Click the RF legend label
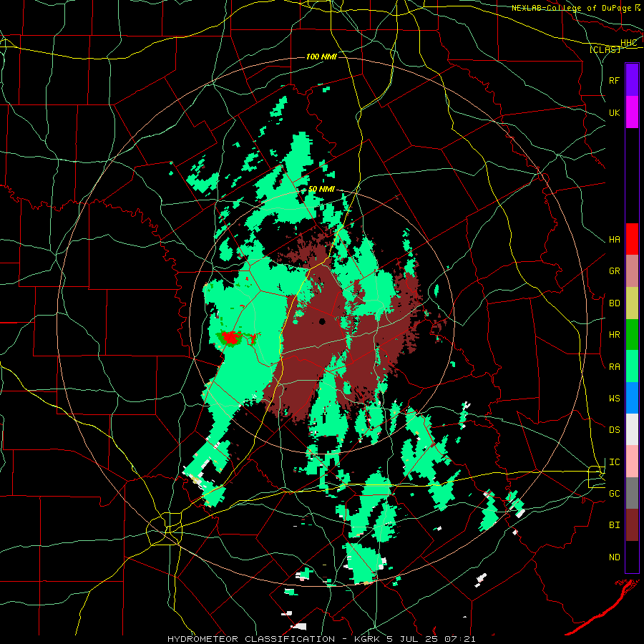644x644 pixels. coord(614,80)
